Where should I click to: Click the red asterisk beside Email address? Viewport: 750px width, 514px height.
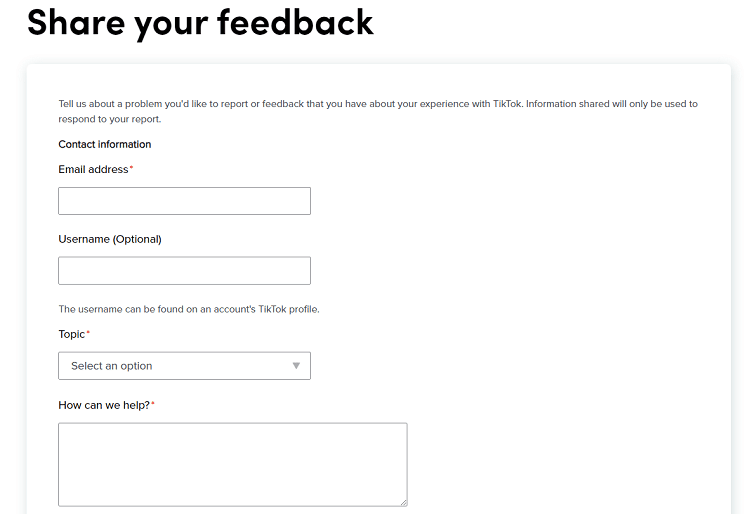click(131, 169)
